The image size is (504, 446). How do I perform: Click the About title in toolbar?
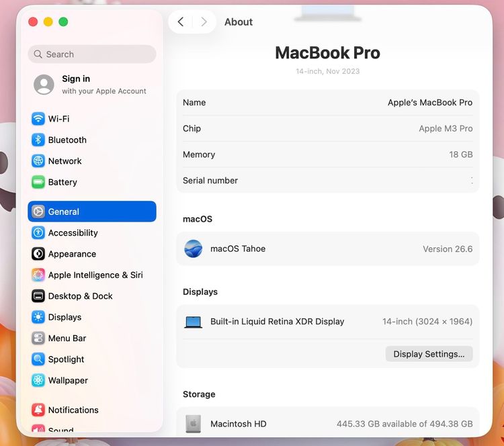[238, 22]
